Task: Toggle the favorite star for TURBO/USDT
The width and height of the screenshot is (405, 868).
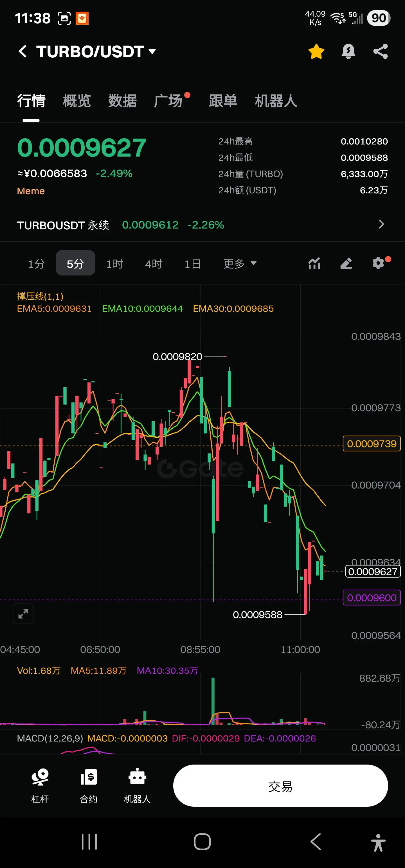Action: [x=316, y=51]
